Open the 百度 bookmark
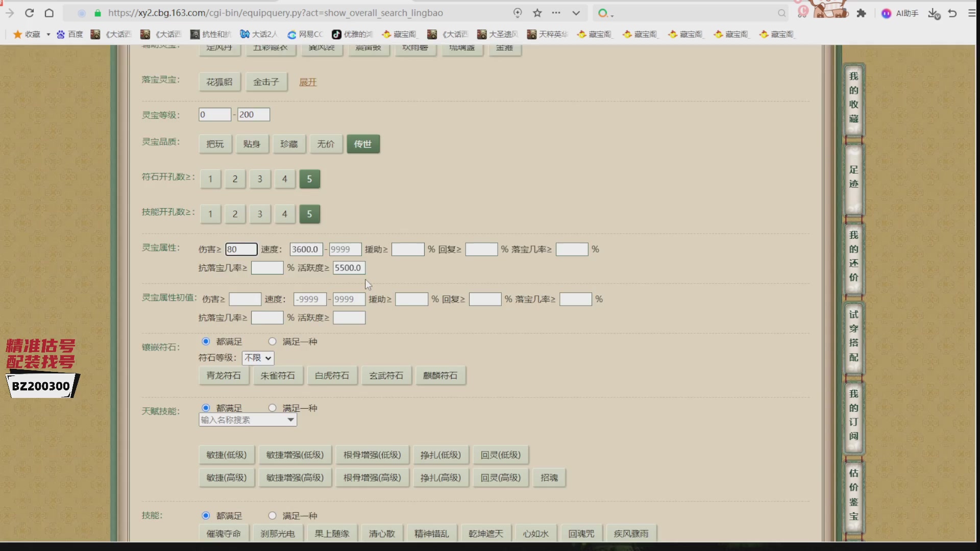 coord(70,34)
